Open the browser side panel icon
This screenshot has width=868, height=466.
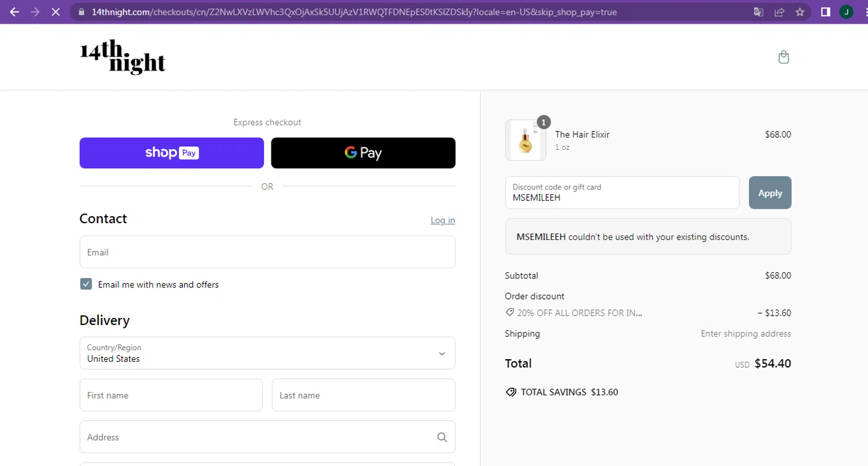[x=826, y=12]
